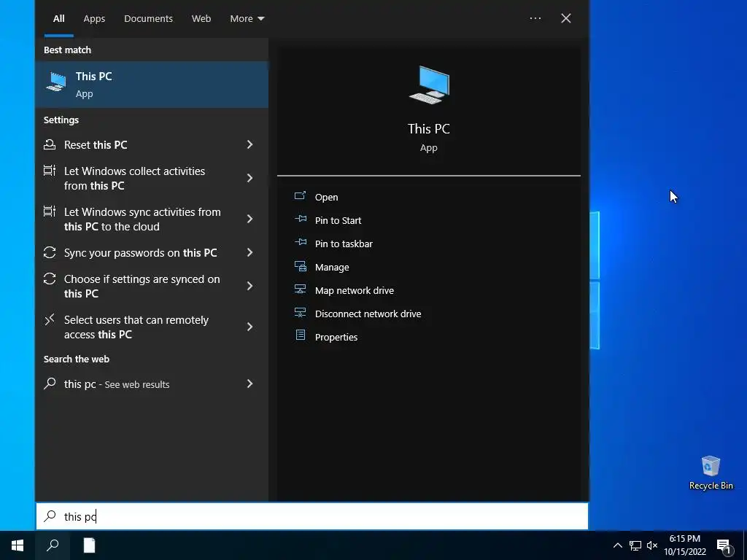Viewport: 747px width, 560px height.
Task: Open Select users that can remotely access
Action: [152, 327]
